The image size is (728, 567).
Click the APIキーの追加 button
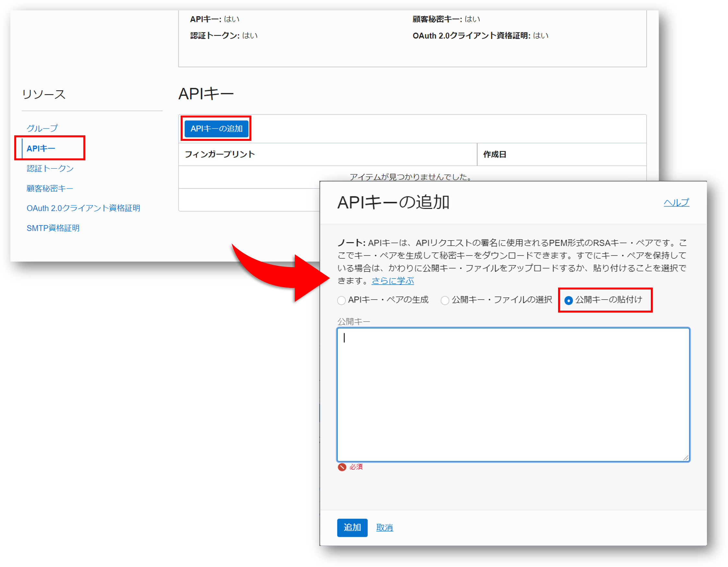pos(216,129)
